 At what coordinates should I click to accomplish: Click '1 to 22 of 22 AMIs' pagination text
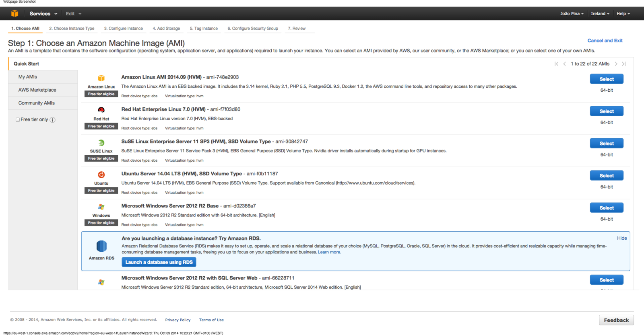(x=590, y=64)
